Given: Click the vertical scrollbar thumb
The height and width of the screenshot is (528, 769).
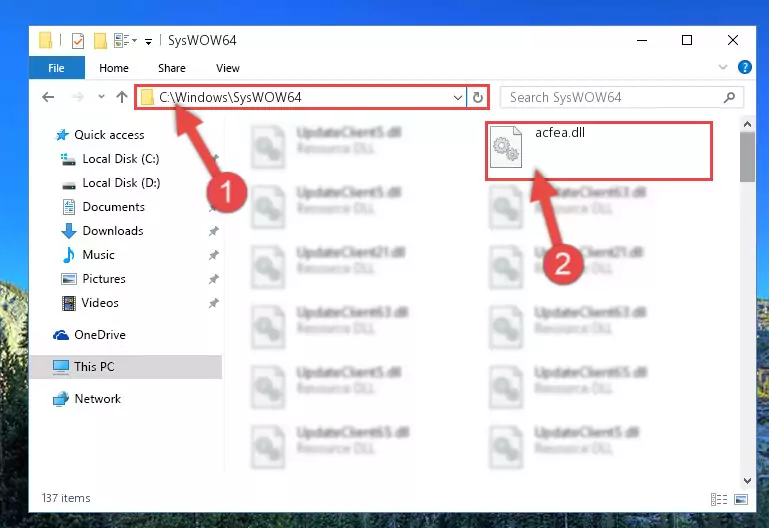Looking at the screenshot, I should (747, 157).
